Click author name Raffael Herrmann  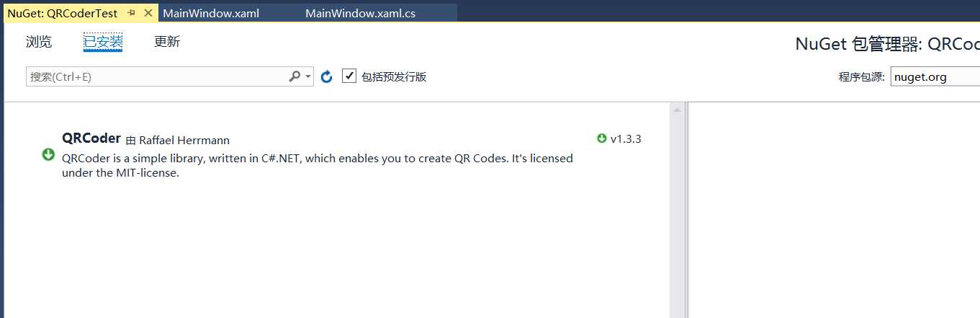(184, 140)
